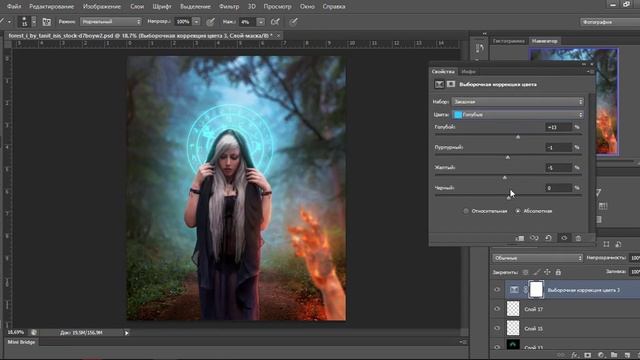
Task: Open the Набор preset dropdown
Action: click(x=518, y=102)
